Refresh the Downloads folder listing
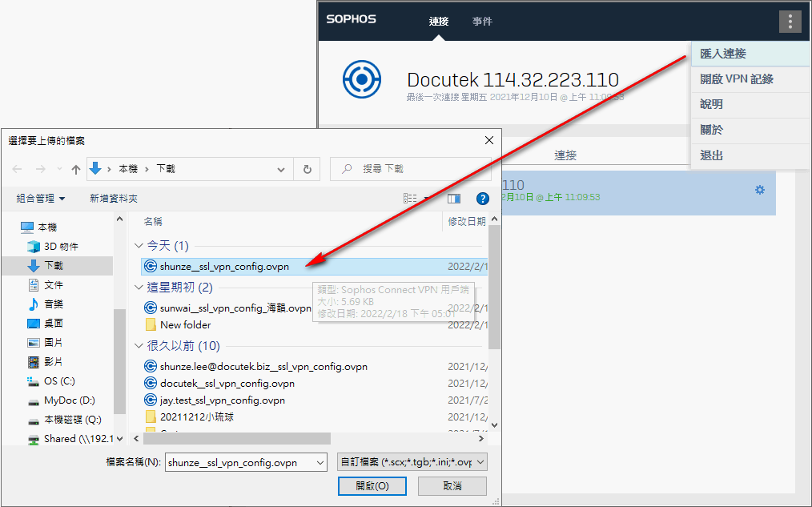Image resolution: width=812 pixels, height=507 pixels. click(x=307, y=169)
